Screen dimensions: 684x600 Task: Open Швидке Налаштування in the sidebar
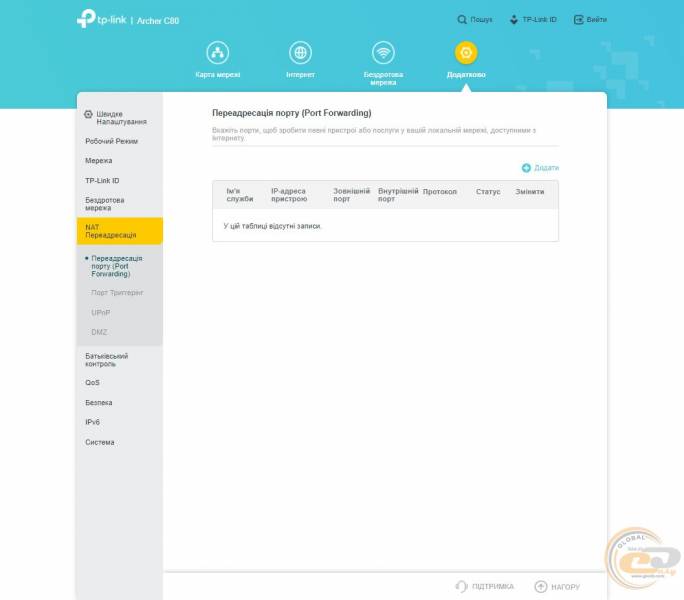pos(121,118)
